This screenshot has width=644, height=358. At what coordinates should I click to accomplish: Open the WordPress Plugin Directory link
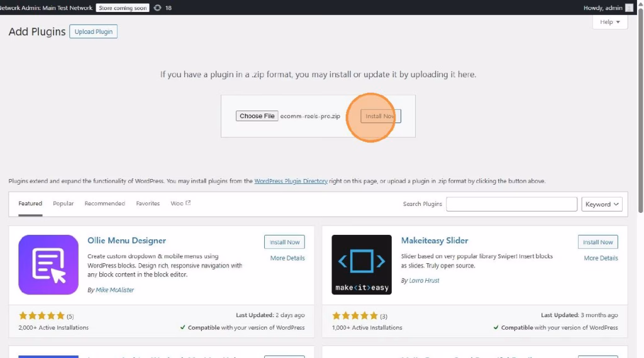point(291,181)
